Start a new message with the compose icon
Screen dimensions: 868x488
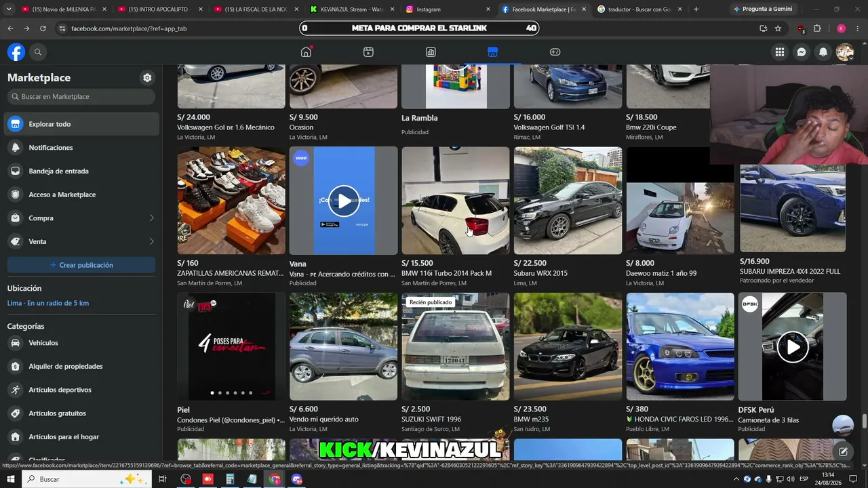843,451
